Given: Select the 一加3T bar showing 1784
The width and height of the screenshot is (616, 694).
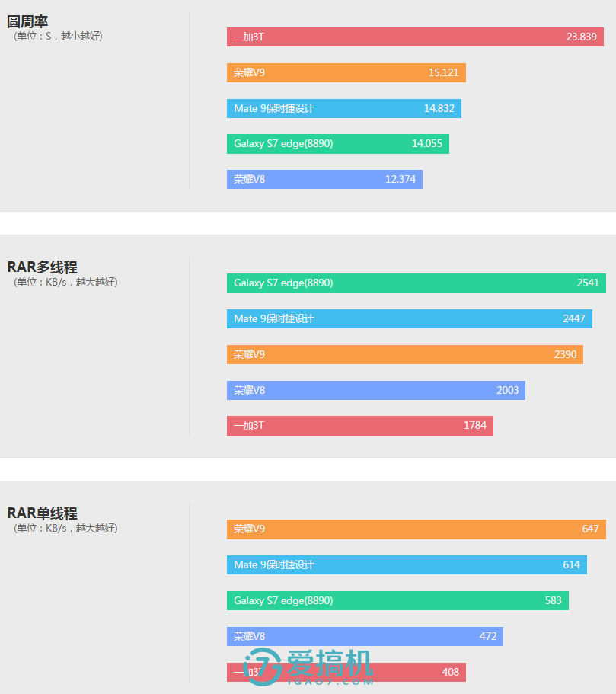Looking at the screenshot, I should point(359,425).
